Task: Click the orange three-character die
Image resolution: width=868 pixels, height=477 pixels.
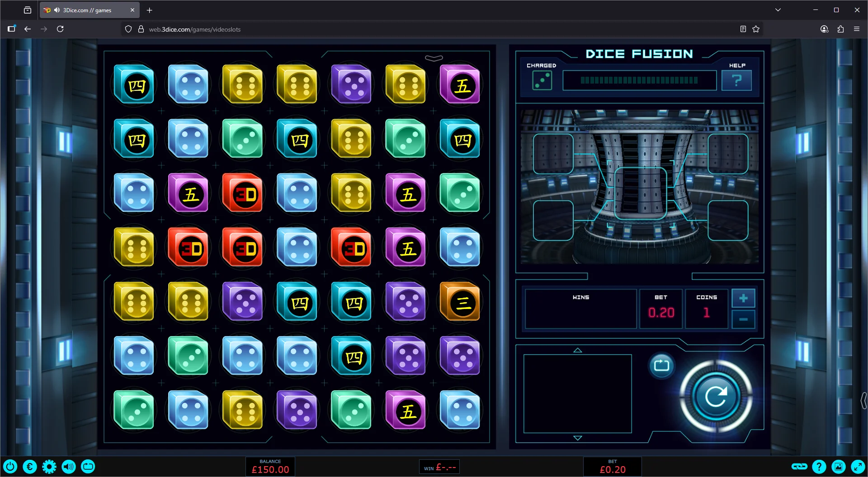Action: pos(460,301)
